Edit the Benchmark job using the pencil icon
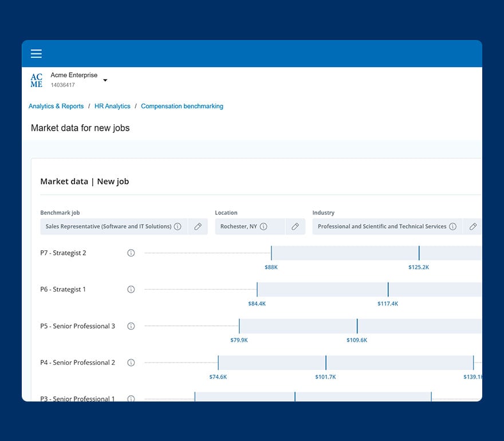Image resolution: width=504 pixels, height=441 pixels. pyautogui.click(x=198, y=226)
